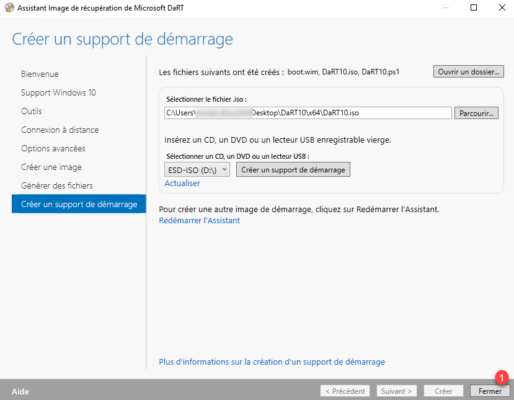Click the Créer button in footer

coord(443,391)
